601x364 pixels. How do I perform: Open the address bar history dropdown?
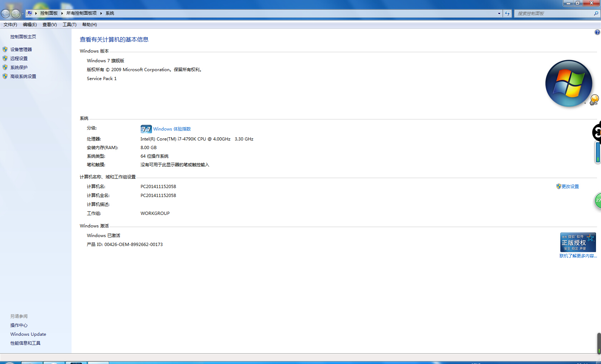[x=499, y=14]
